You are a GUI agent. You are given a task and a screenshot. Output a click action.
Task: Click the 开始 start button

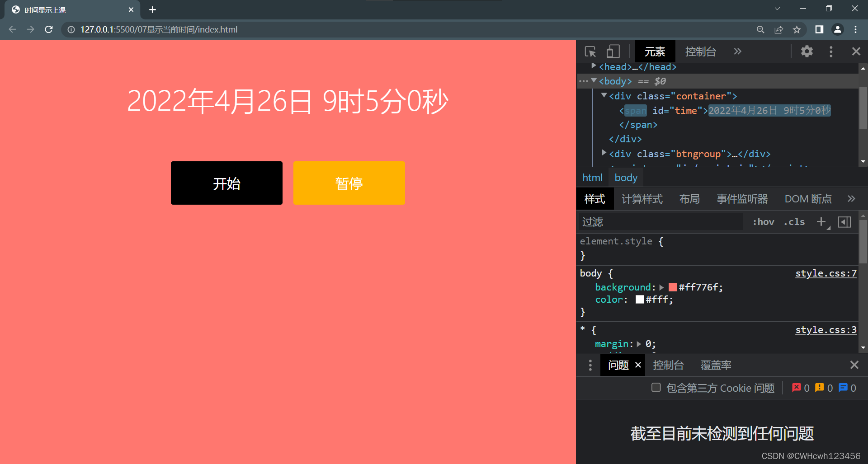[x=226, y=183]
